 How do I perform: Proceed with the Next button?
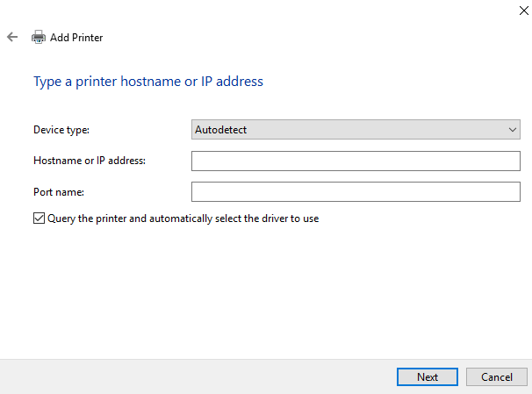click(428, 376)
